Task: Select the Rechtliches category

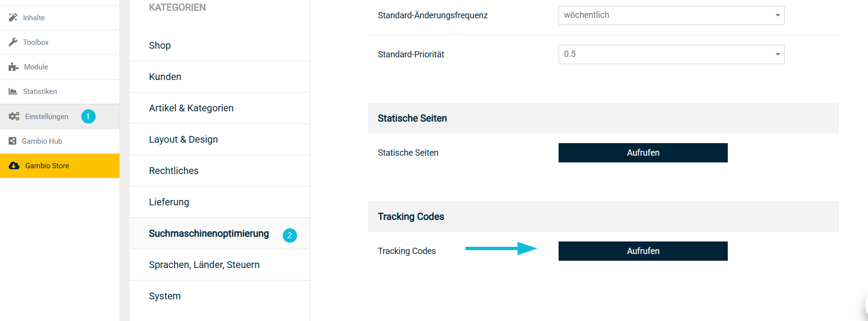Action: coord(174,170)
